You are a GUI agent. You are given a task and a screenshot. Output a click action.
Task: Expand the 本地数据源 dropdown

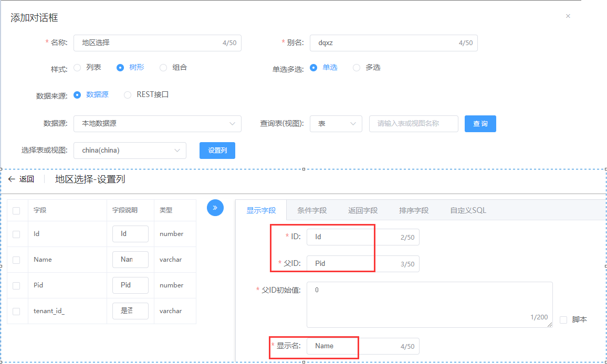(157, 124)
